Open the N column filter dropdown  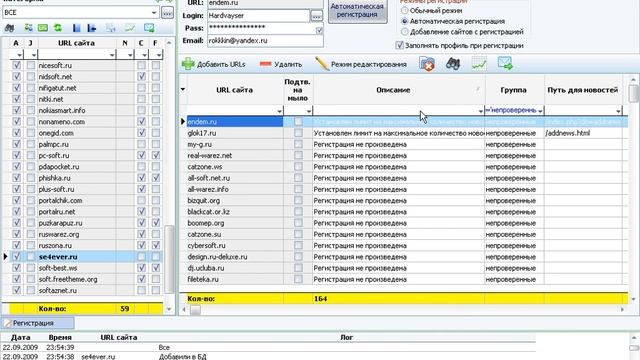coord(130,55)
